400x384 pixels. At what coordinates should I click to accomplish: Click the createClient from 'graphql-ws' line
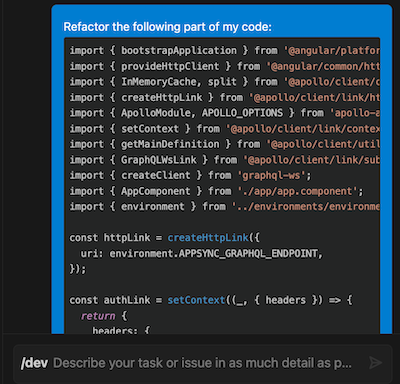190,175
